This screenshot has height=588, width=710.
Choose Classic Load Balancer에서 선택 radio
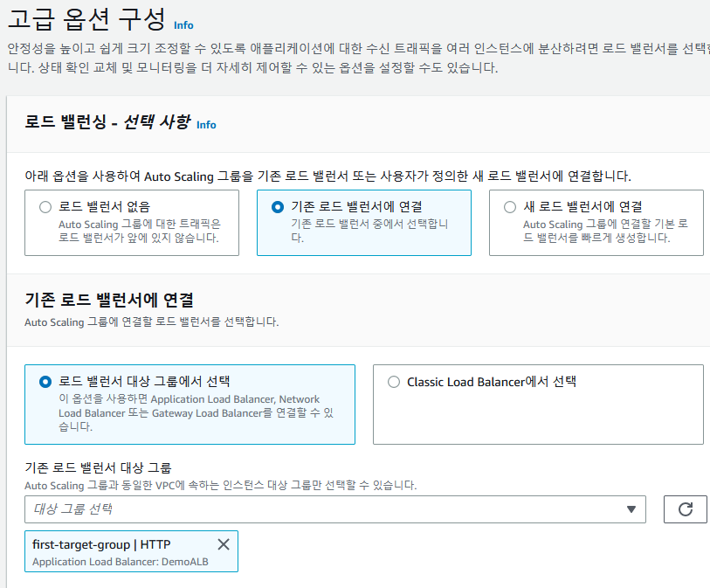pyautogui.click(x=394, y=382)
